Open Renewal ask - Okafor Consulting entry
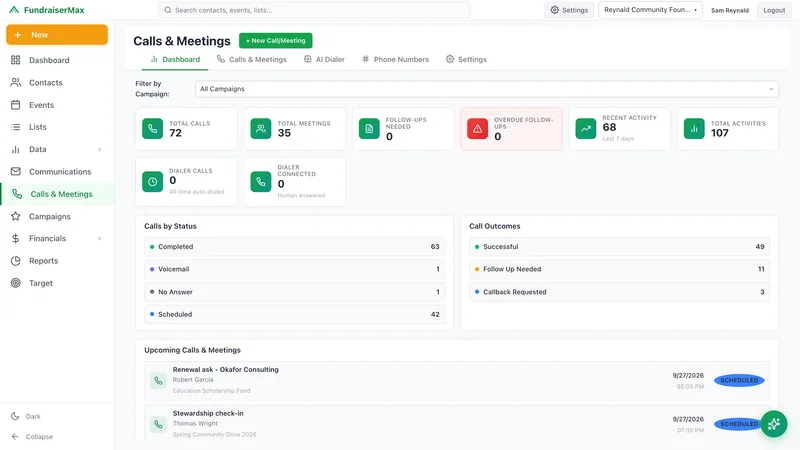This screenshot has height=450, width=800. pyautogui.click(x=457, y=381)
